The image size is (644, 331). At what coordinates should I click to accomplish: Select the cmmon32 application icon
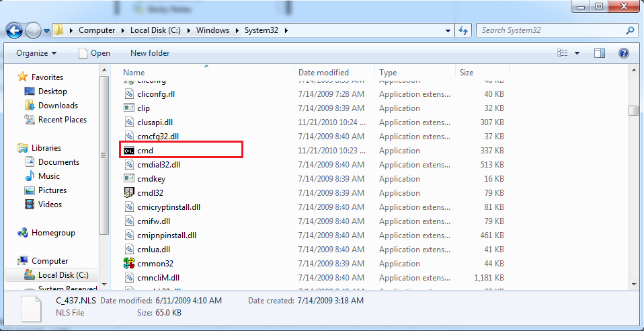click(x=130, y=264)
